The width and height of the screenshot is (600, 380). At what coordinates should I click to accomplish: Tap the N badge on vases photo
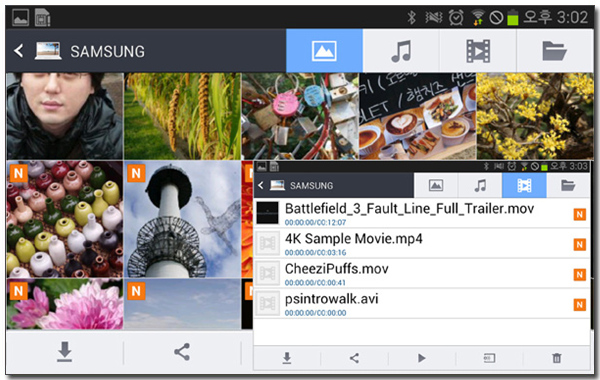(x=18, y=173)
